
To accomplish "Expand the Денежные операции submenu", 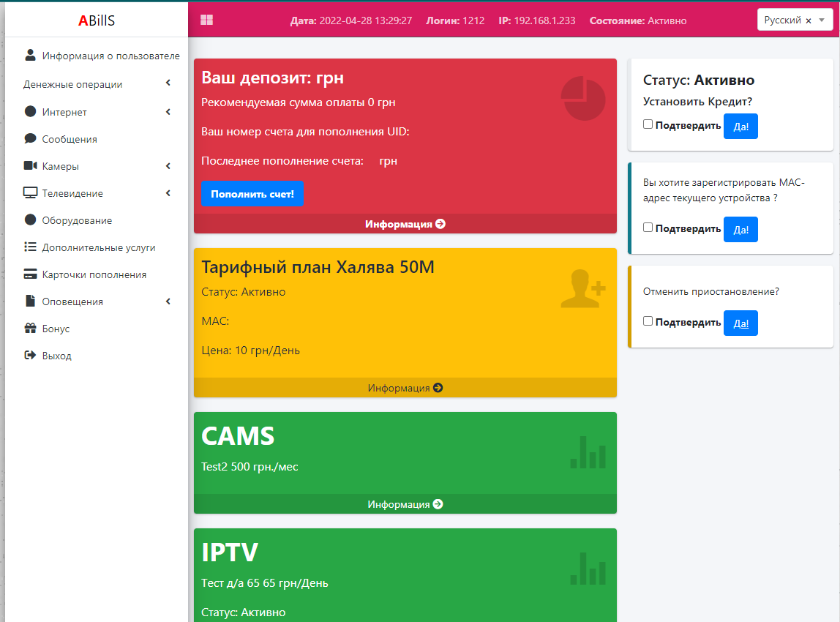I will [x=168, y=83].
